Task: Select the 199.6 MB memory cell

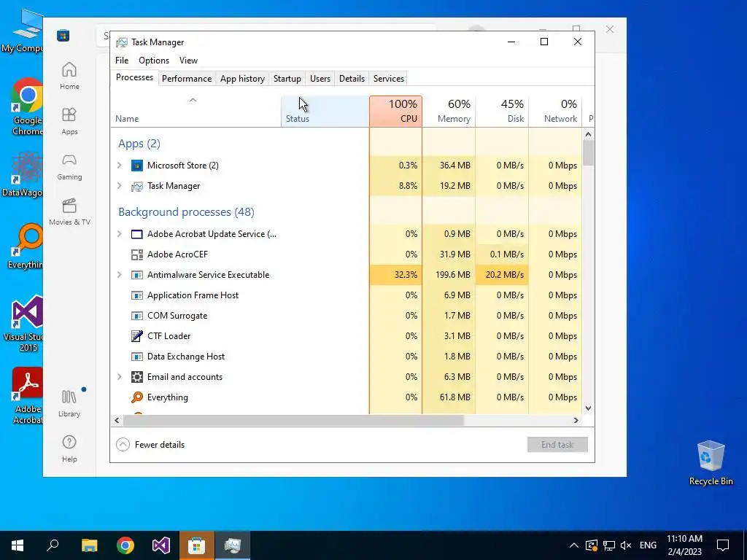Action: click(x=449, y=275)
